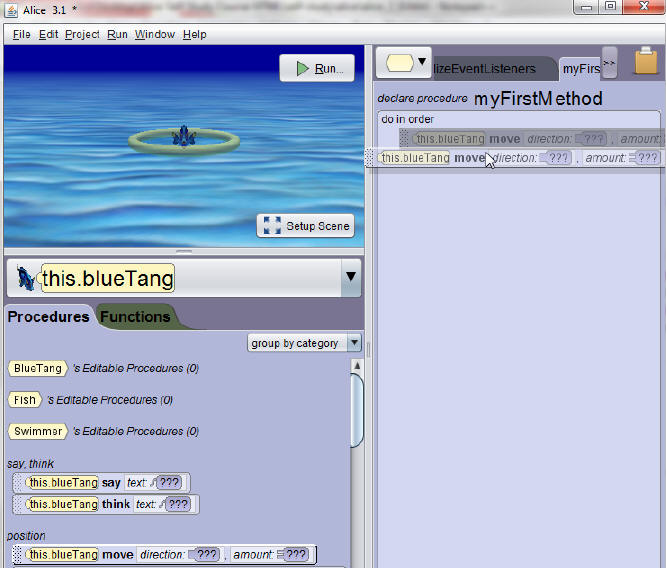666x568 pixels.
Task: Select the blueTang think procedure tile
Action: coord(106,504)
